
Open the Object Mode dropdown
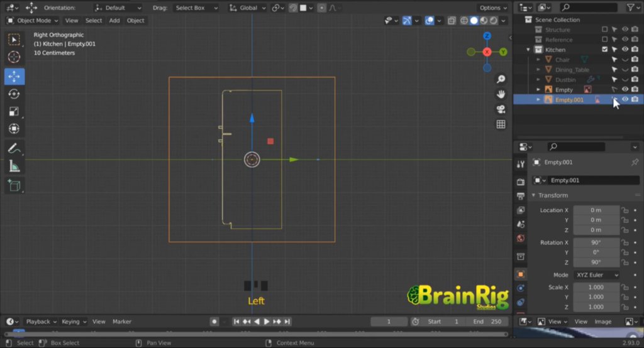[x=33, y=21]
